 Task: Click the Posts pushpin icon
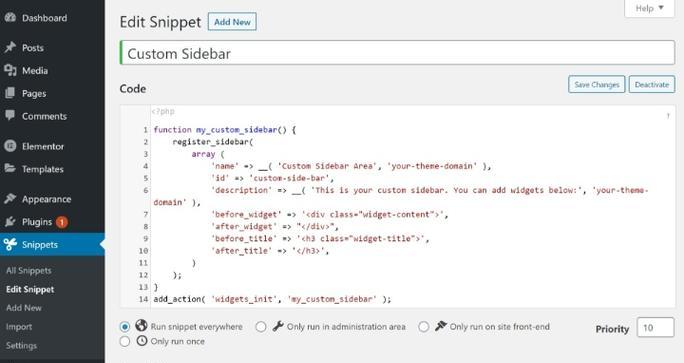click(x=10, y=47)
